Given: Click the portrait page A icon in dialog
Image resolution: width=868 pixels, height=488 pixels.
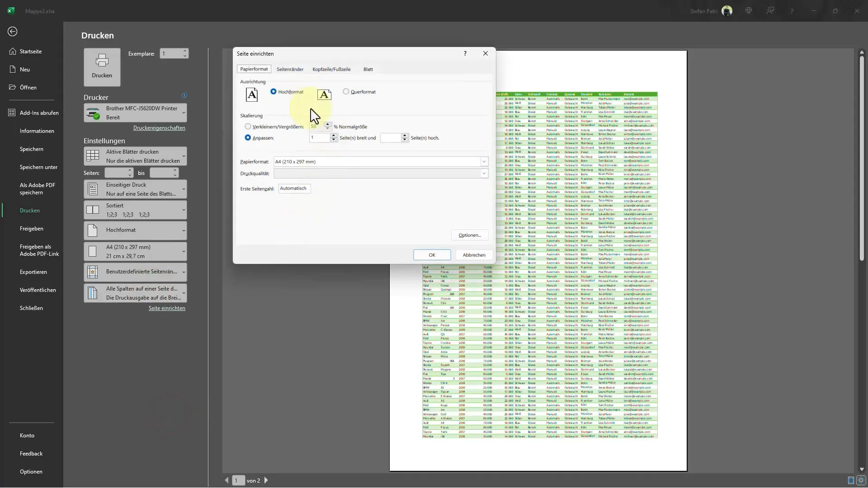Looking at the screenshot, I should pyautogui.click(x=252, y=95).
